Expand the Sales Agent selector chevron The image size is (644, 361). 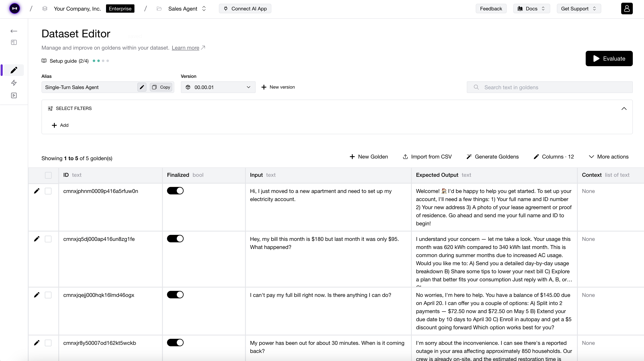(204, 8)
